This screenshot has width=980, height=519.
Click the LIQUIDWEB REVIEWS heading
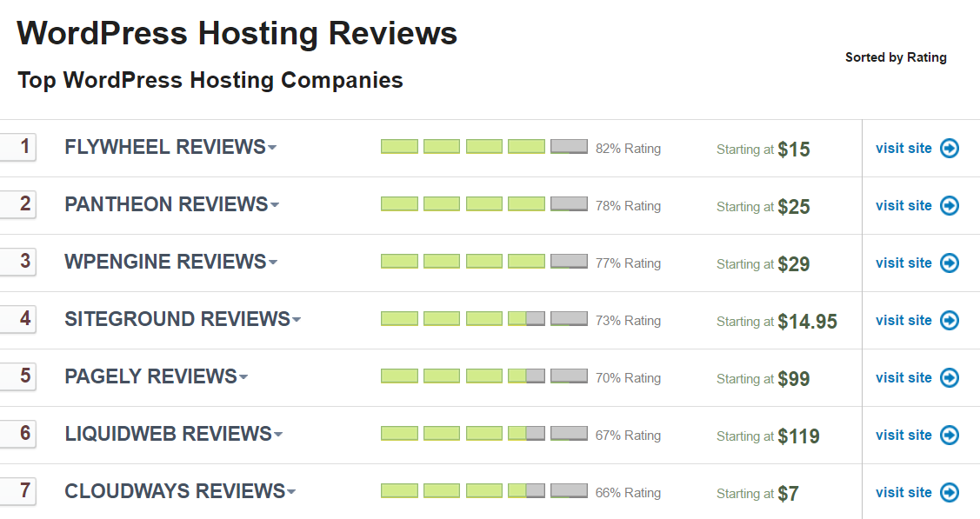[169, 434]
